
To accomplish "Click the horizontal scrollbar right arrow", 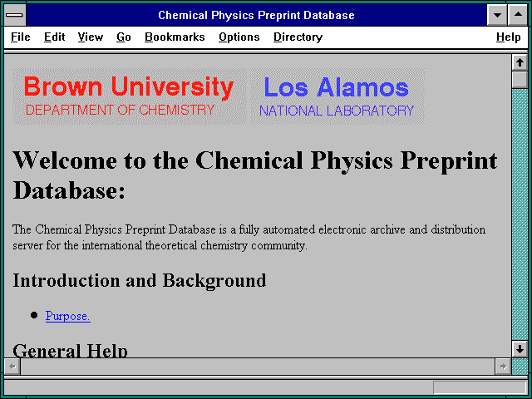I will 503,367.
